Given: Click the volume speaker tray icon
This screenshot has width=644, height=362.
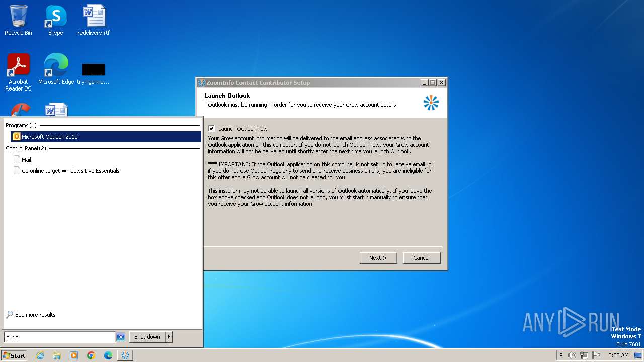Looking at the screenshot, I should (x=572, y=355).
